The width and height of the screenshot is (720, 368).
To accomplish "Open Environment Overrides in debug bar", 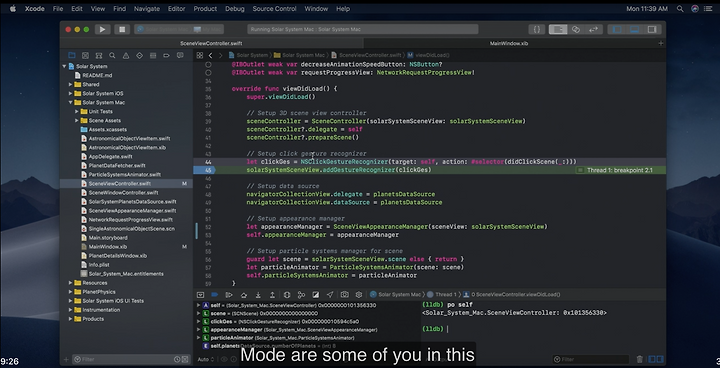I will tap(315, 294).
